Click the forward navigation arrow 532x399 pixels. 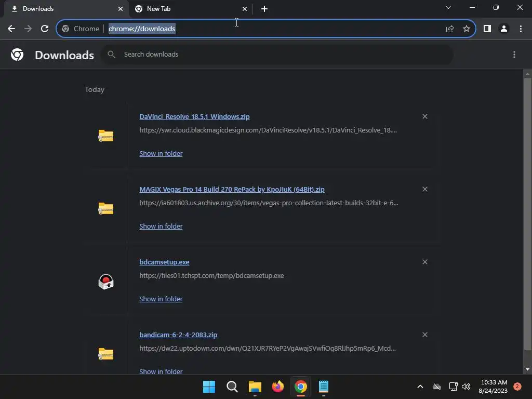point(28,29)
